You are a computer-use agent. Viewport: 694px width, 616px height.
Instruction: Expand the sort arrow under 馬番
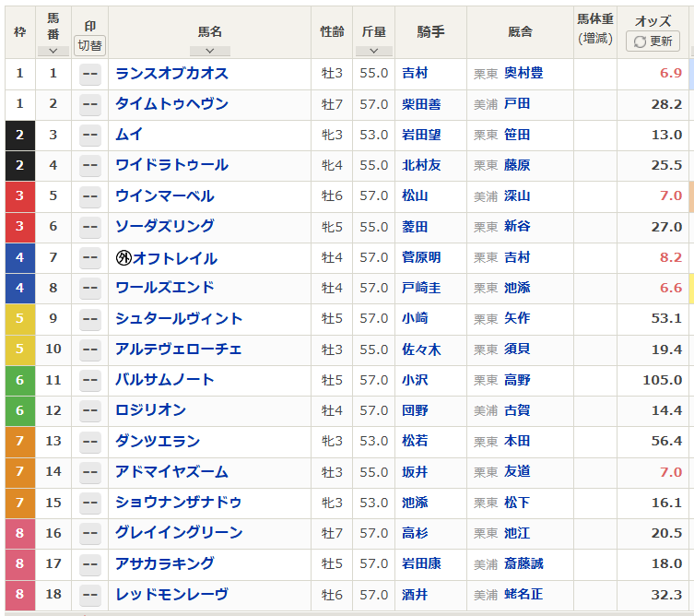point(53,51)
